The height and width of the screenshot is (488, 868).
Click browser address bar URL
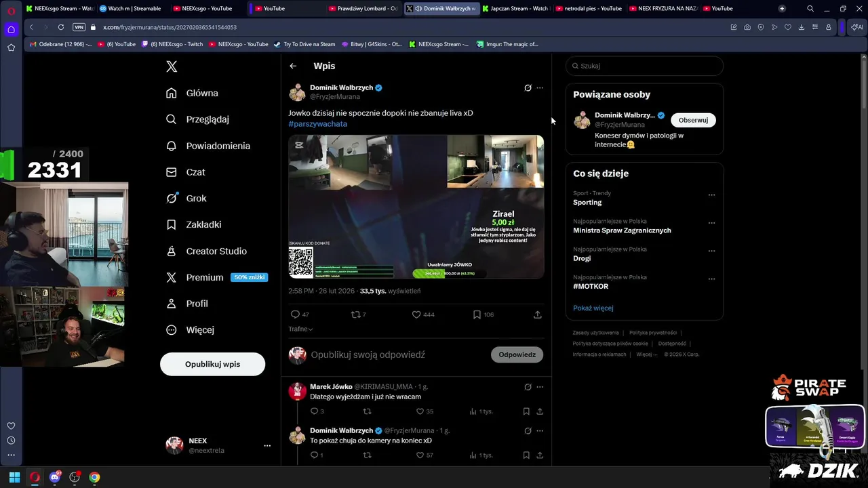point(170,27)
